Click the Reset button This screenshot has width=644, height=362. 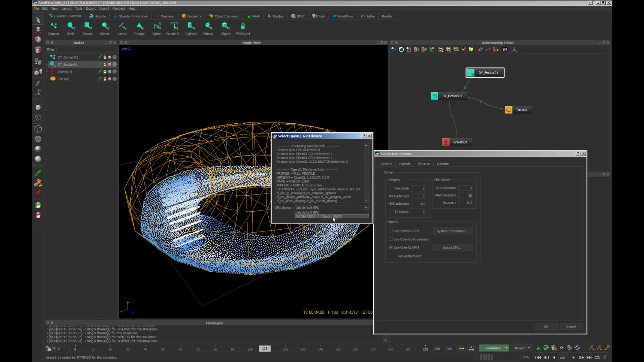[520, 348]
